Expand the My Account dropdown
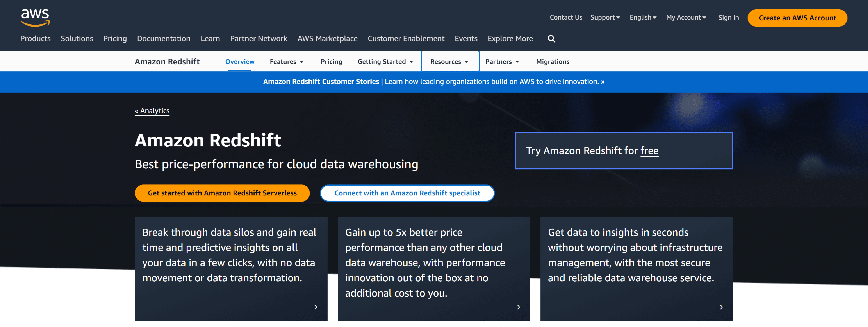The height and width of the screenshot is (327, 868). click(x=686, y=18)
